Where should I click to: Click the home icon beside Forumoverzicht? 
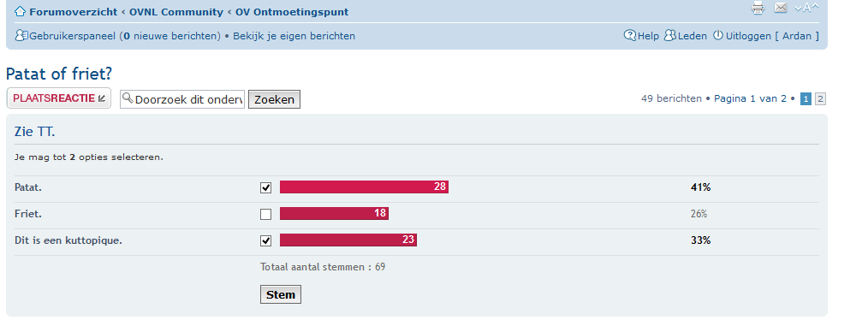click(20, 11)
